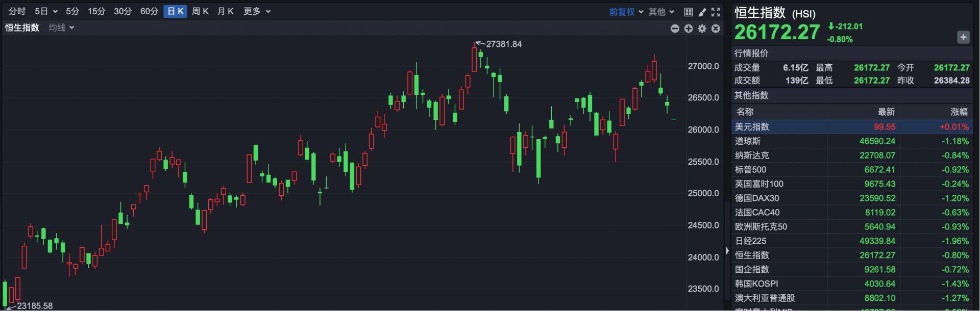Image resolution: width=980 pixels, height=311 pixels.
Task: Expand the chart to fullscreen
Action: tap(716, 12)
